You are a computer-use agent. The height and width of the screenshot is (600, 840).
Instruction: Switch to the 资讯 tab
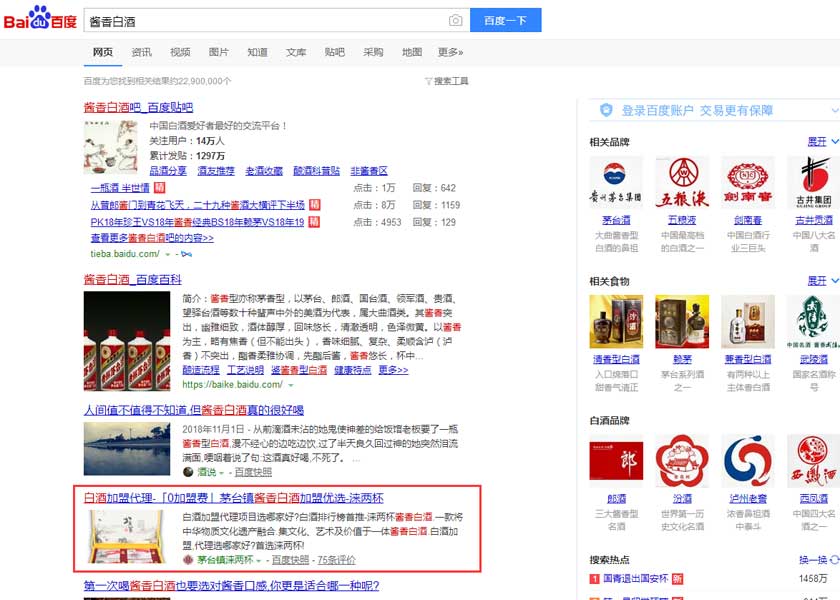(141, 52)
